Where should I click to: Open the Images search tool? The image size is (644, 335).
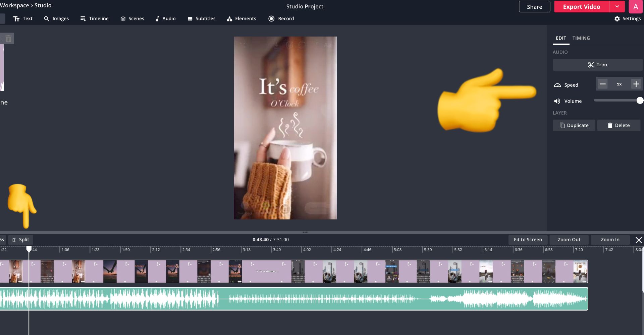pos(56,19)
